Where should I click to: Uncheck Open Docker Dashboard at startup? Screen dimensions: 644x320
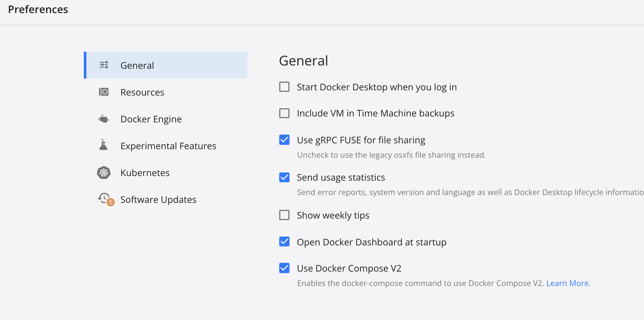pyautogui.click(x=284, y=242)
